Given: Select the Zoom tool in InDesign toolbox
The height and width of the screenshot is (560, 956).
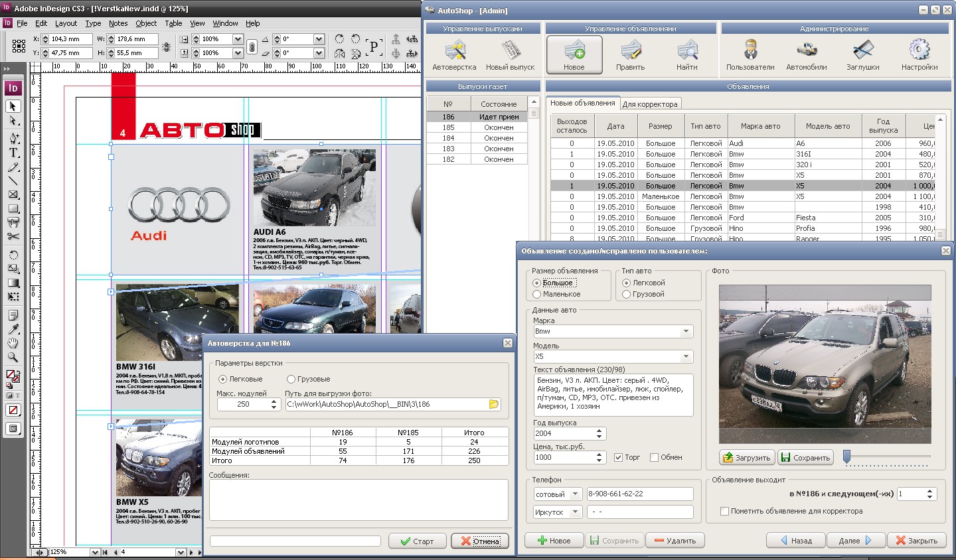Looking at the screenshot, I should click(x=13, y=358).
